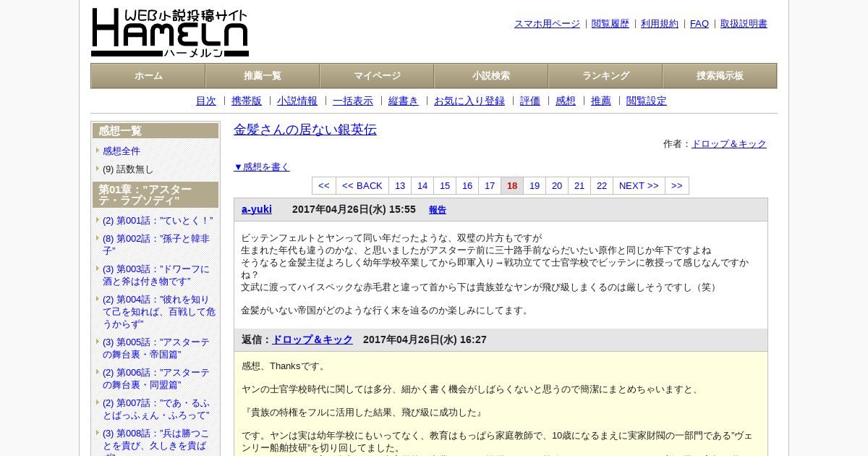Image resolution: width=868 pixels, height=456 pixels.
Task: Open 閲覧履歴 in the header
Action: (610, 24)
